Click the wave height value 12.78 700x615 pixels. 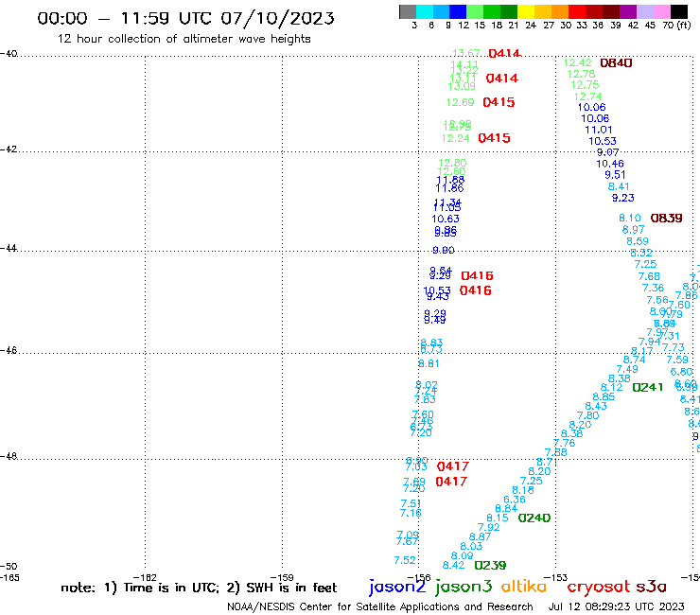[581, 74]
